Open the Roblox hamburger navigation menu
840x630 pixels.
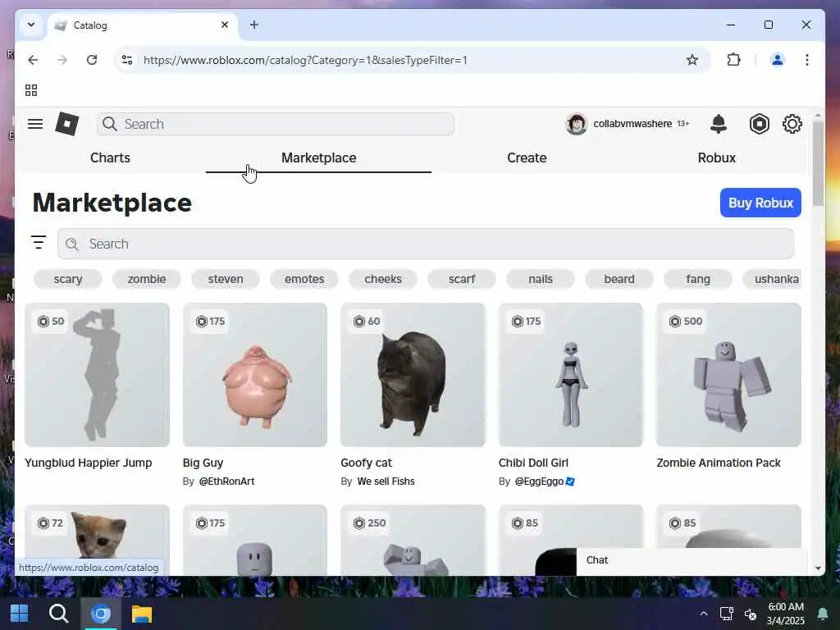click(x=35, y=125)
